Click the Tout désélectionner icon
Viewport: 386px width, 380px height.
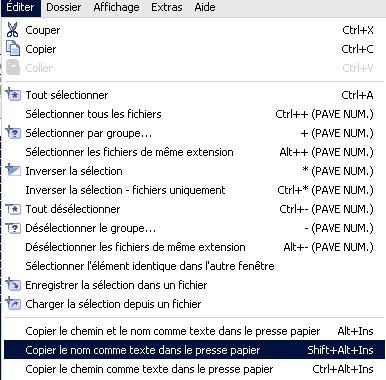(x=13, y=209)
